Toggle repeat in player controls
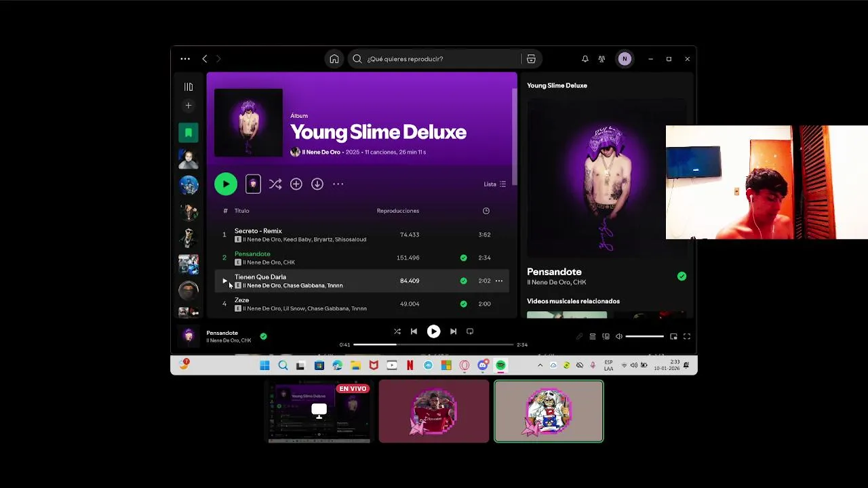The image size is (868, 488). click(x=470, y=331)
